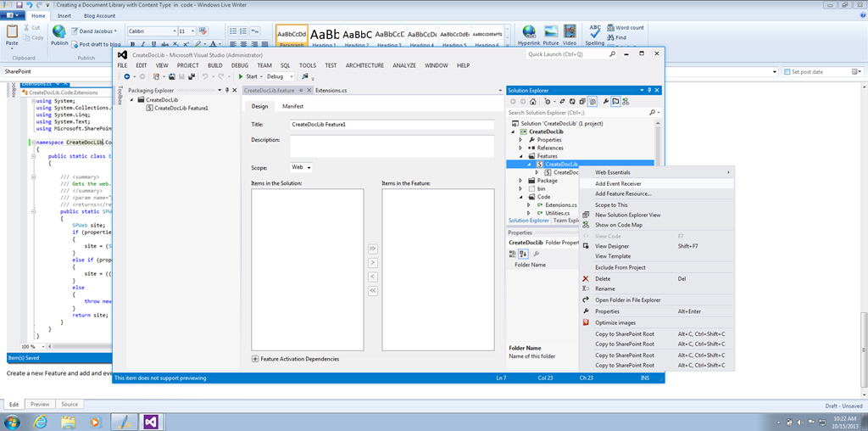868x431 pixels.
Task: Expand the References node in Solution Explorer
Action: pyautogui.click(x=520, y=148)
